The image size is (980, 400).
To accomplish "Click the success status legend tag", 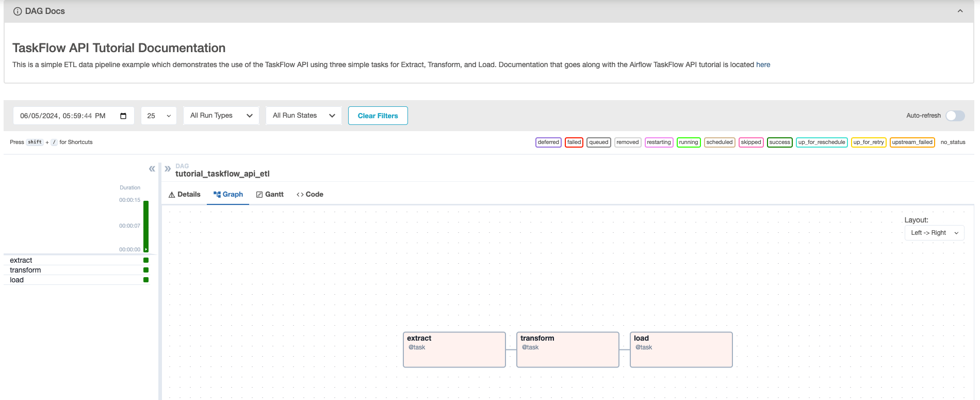I will (x=780, y=142).
